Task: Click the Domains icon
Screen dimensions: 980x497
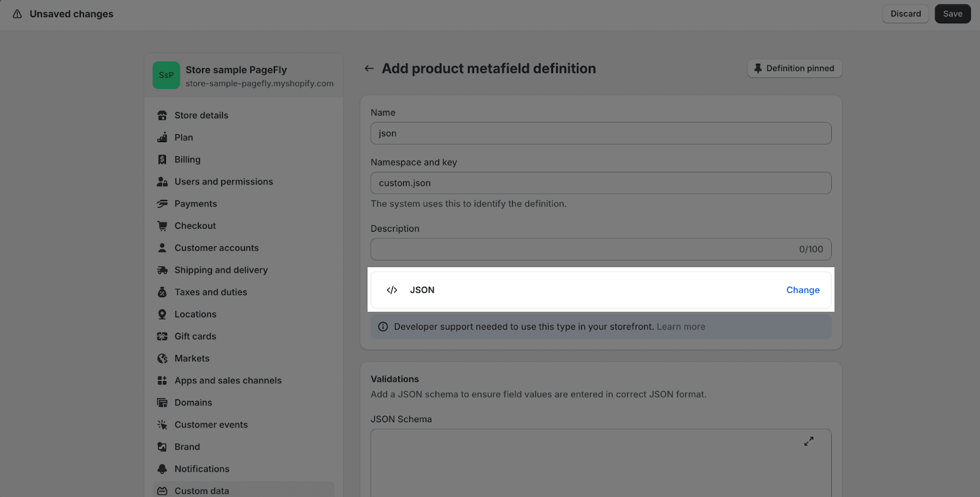Action: pos(162,403)
